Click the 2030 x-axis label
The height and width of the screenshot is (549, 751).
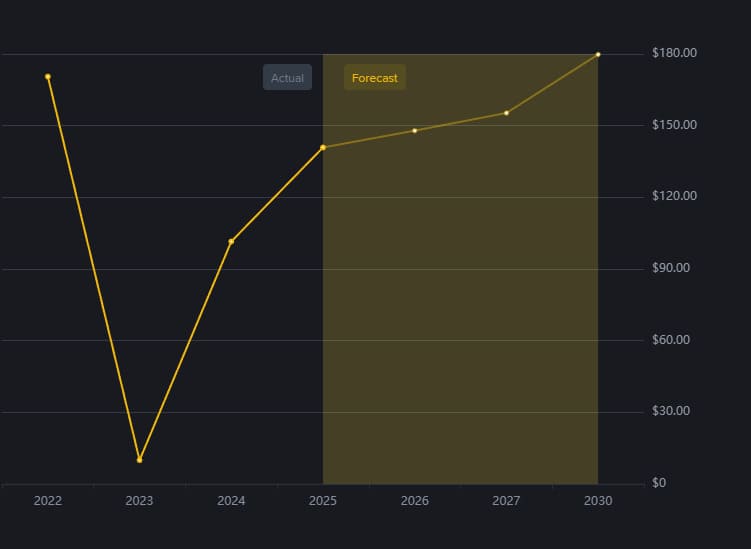(x=598, y=500)
